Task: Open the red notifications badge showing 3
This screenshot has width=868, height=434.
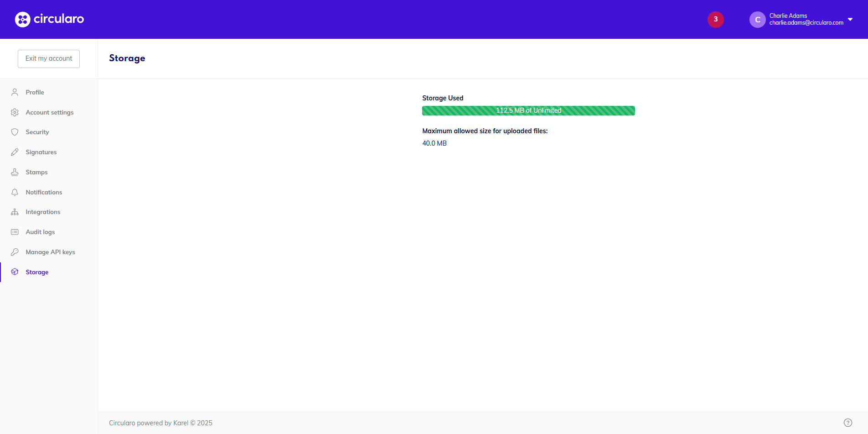Action: 715,19
